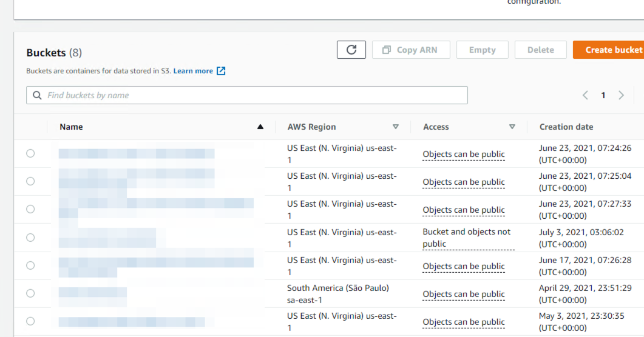The height and width of the screenshot is (337, 644).
Task: Click Access info for May 3 bucket
Action: pos(464,322)
